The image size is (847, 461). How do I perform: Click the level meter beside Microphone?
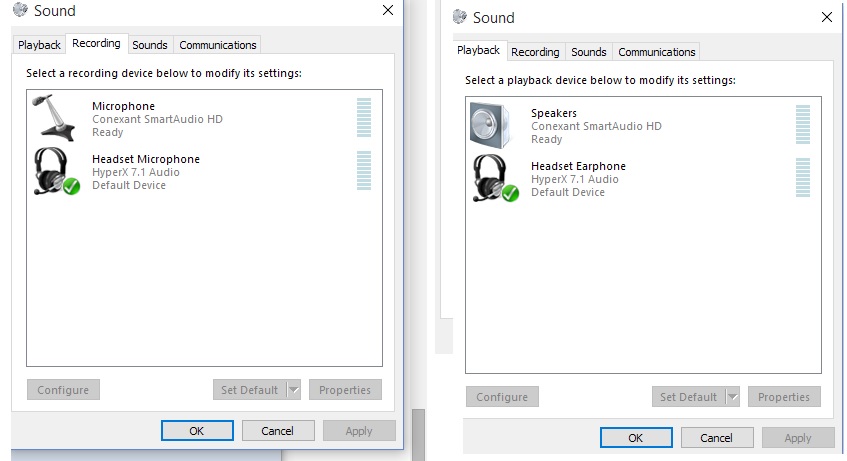tap(364, 118)
